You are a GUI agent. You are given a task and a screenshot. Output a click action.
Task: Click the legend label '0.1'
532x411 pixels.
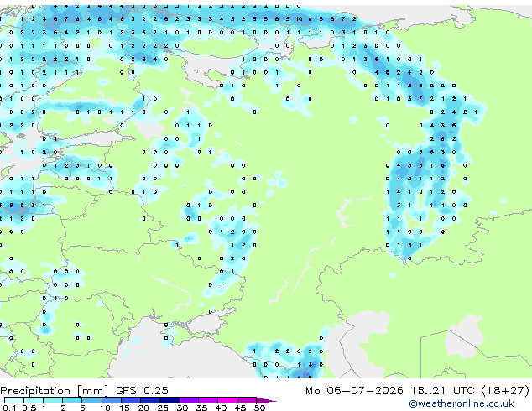[9, 408]
